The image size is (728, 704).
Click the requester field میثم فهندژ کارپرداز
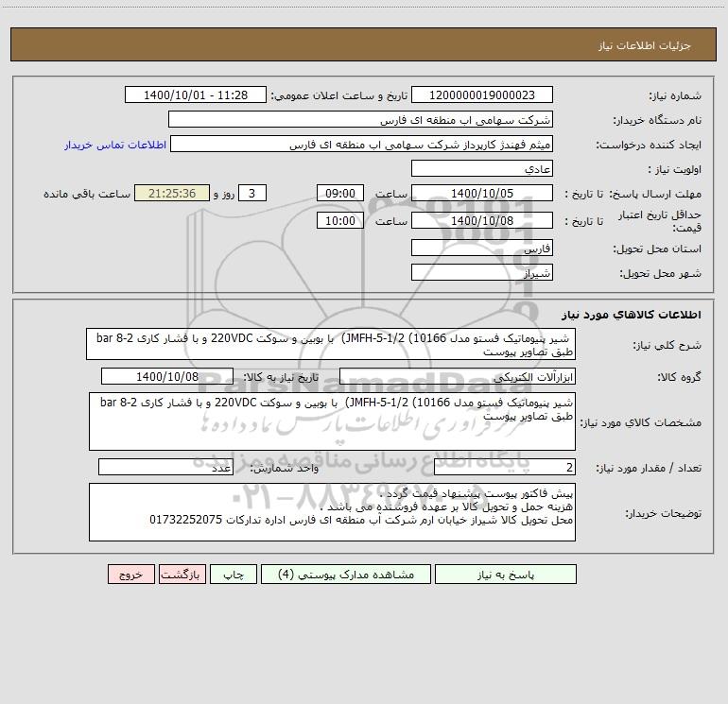click(x=362, y=144)
